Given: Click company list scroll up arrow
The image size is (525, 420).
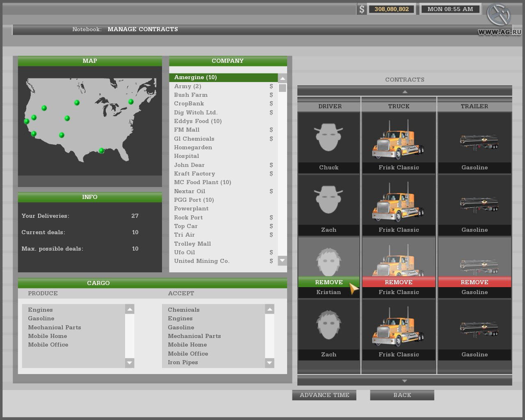Looking at the screenshot, I should (x=282, y=78).
